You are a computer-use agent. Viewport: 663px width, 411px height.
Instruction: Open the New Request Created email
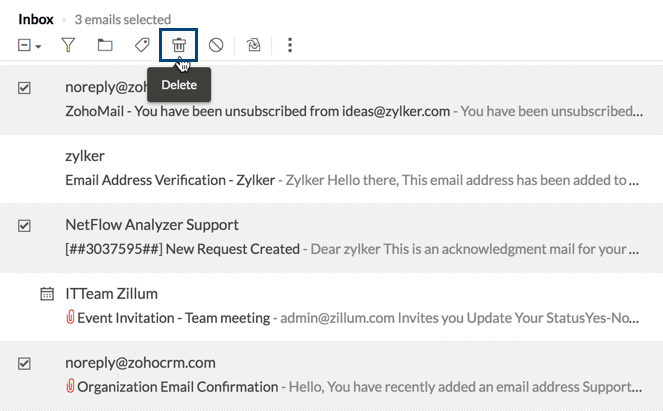182,248
